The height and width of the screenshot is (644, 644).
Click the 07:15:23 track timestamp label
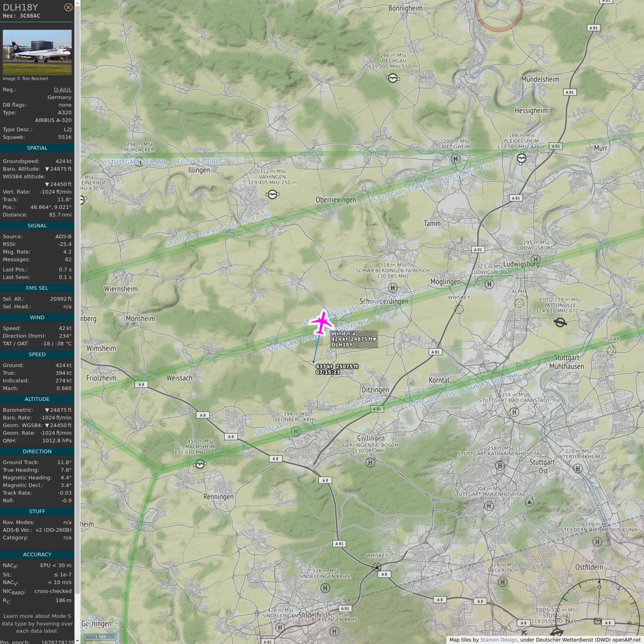tap(328, 372)
